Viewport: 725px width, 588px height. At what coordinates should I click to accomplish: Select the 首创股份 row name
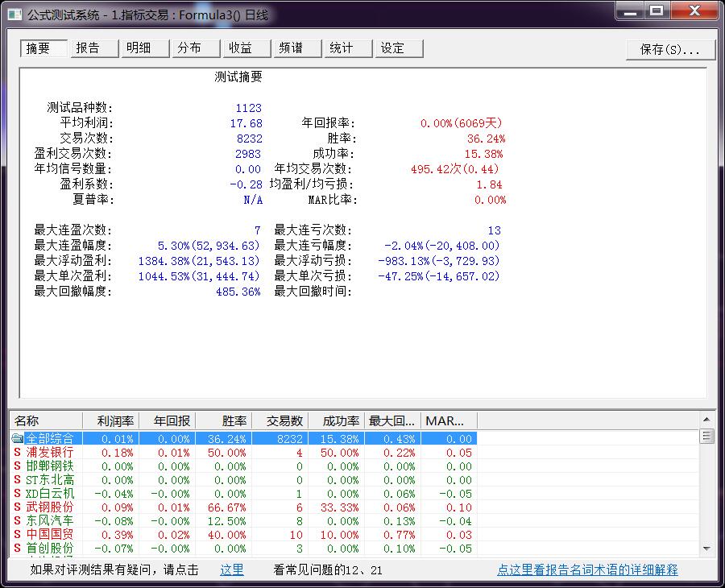click(x=49, y=549)
